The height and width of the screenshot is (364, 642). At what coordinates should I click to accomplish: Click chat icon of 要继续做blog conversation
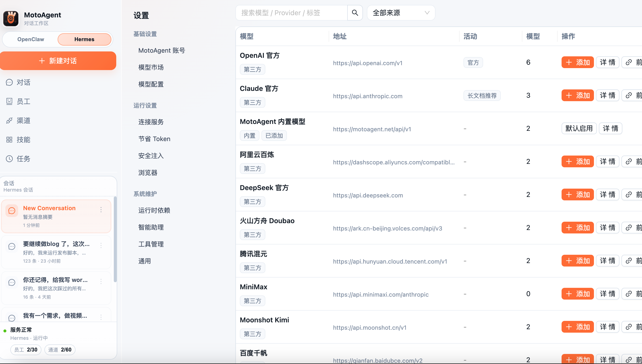12,246
